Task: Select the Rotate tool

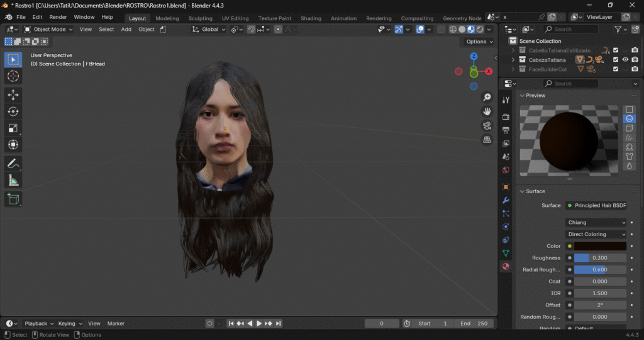Action: click(x=13, y=111)
